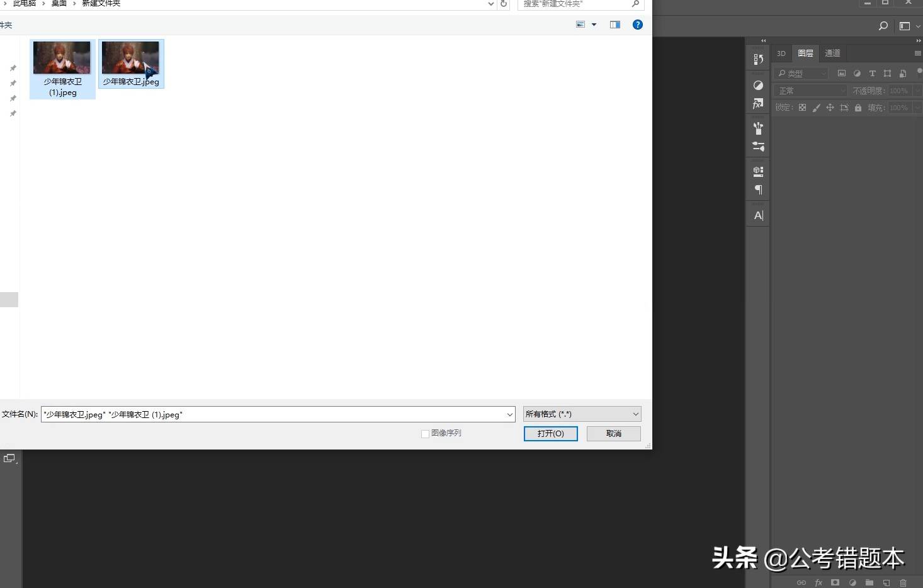923x588 pixels.
Task: Open the Paragraph panel icon
Action: tap(758, 189)
